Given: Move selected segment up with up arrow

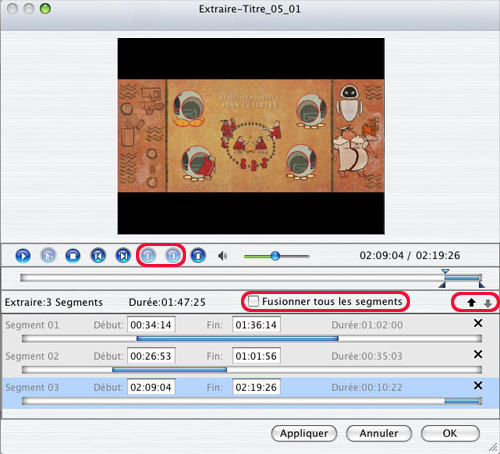Looking at the screenshot, I should point(471,303).
